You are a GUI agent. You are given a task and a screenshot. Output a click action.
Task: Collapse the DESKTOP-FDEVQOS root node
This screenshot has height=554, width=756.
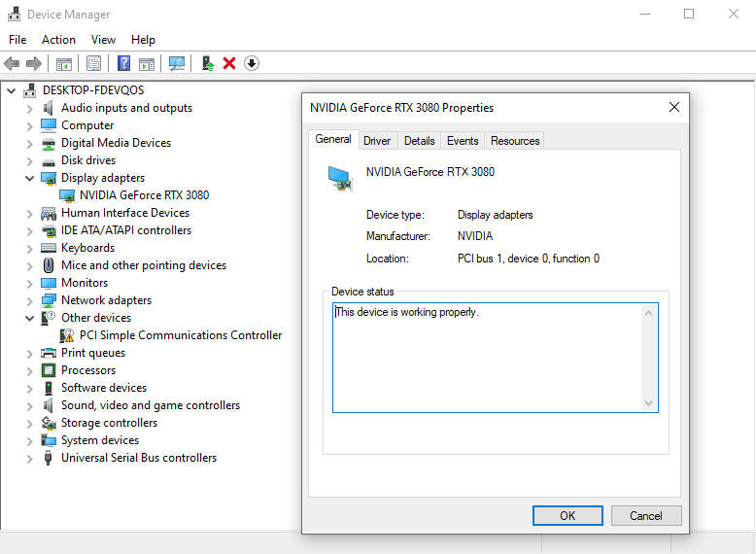click(x=11, y=90)
